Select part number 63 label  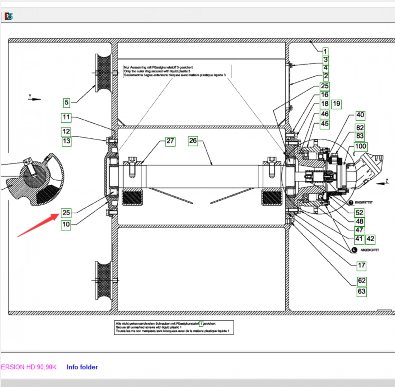tap(362, 292)
